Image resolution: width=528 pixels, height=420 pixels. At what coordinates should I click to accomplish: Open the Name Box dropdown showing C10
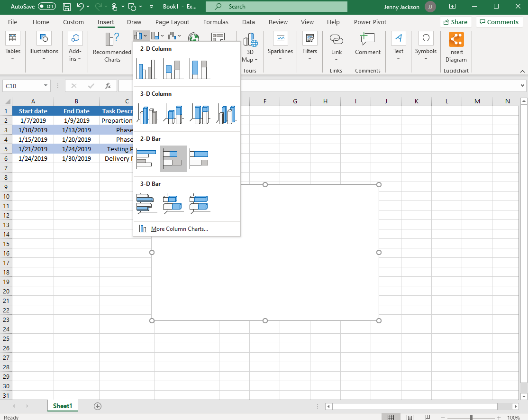[45, 86]
